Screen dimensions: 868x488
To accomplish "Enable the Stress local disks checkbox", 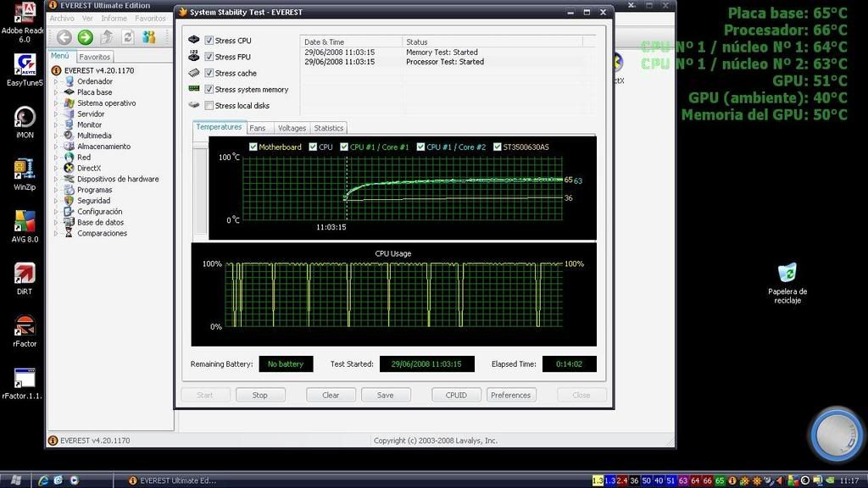I will [x=209, y=106].
